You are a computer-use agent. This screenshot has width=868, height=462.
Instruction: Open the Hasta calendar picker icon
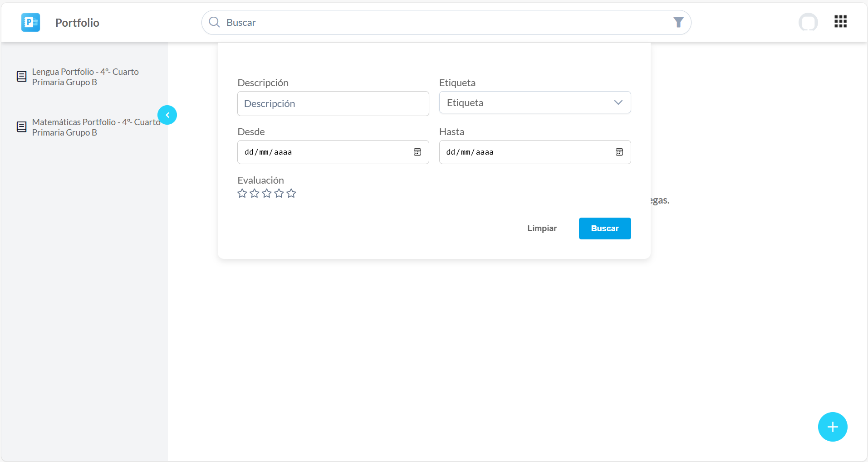pyautogui.click(x=619, y=152)
